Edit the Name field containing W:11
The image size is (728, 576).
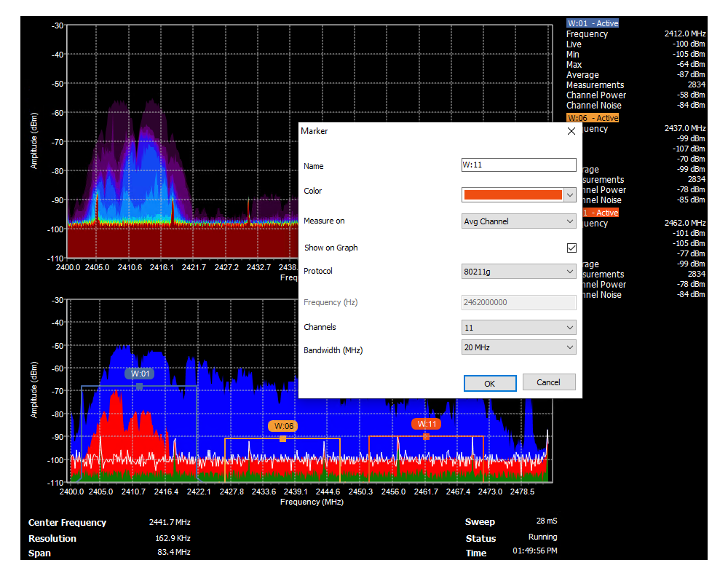[x=518, y=165]
